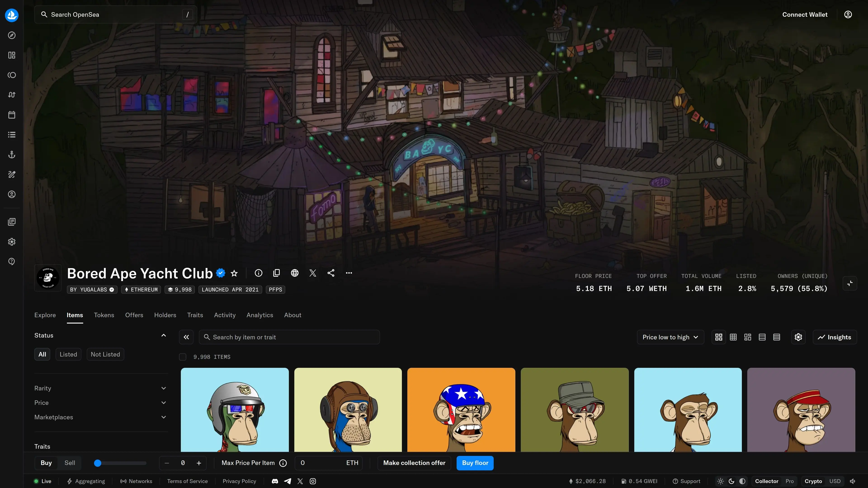
Task: Open the Discord icon in the footer
Action: 275,481
